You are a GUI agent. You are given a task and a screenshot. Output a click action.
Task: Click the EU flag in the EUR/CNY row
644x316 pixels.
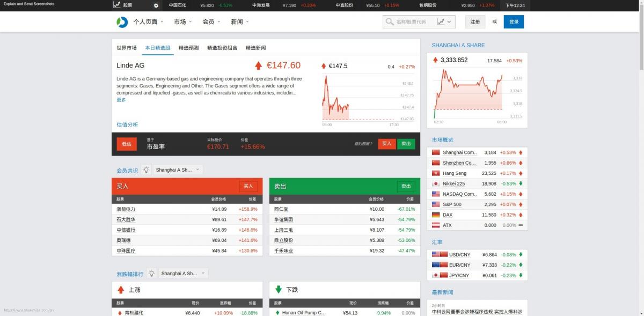point(436,265)
